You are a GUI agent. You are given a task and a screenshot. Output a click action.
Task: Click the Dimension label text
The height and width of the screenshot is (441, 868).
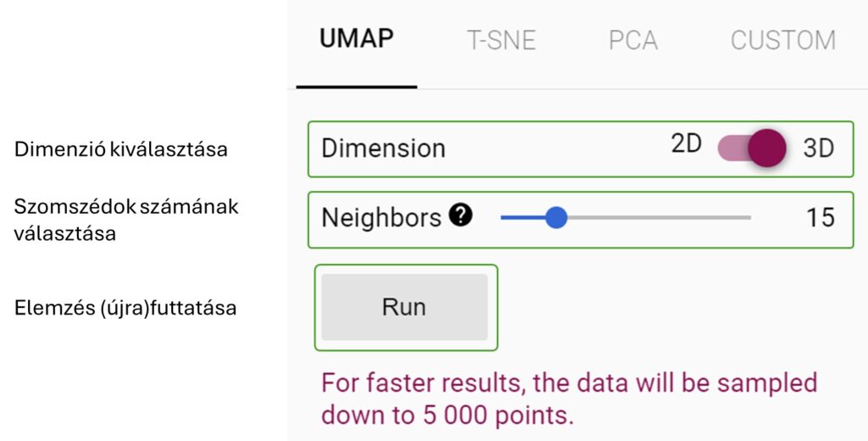[383, 148]
